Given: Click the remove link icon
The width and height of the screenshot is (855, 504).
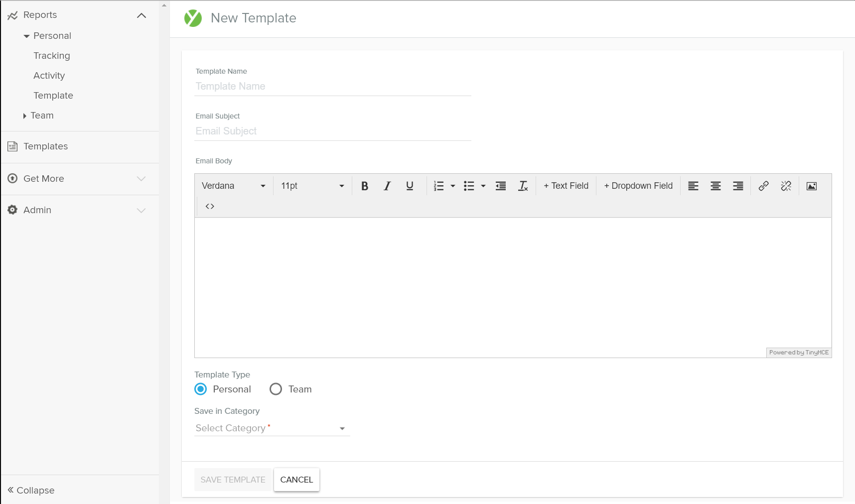Looking at the screenshot, I should point(786,186).
